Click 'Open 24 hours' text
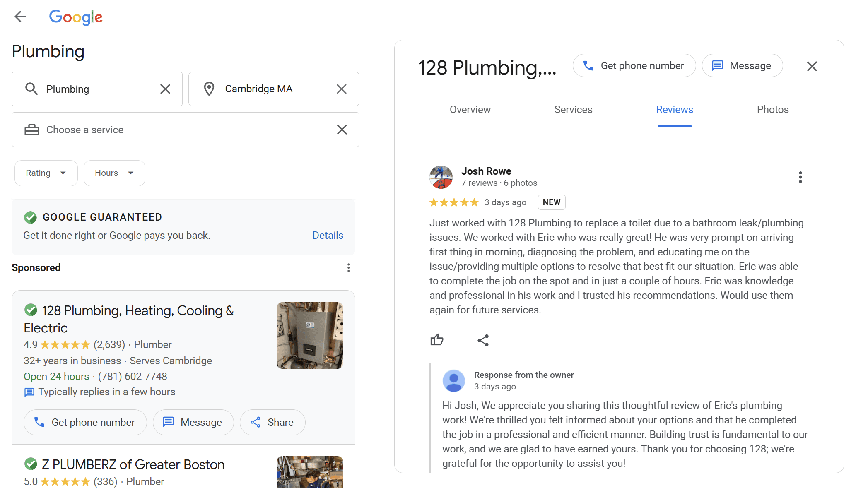 [56, 376]
